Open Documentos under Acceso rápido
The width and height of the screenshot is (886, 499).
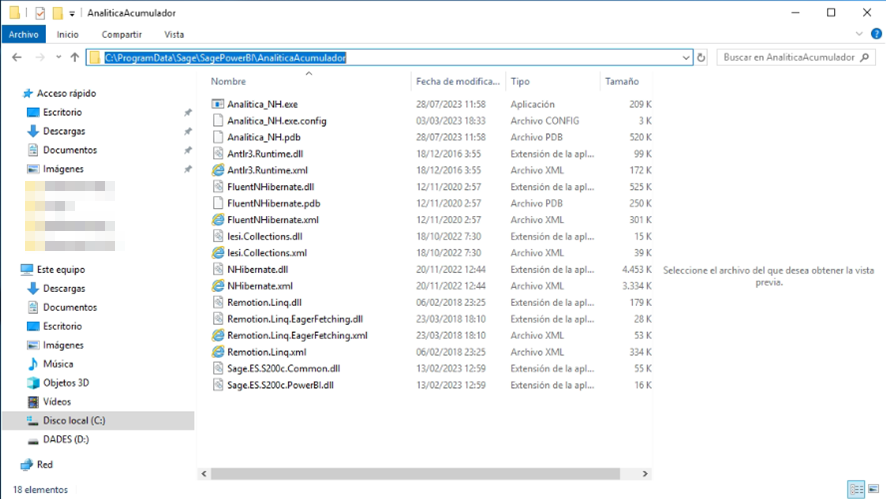[70, 150]
